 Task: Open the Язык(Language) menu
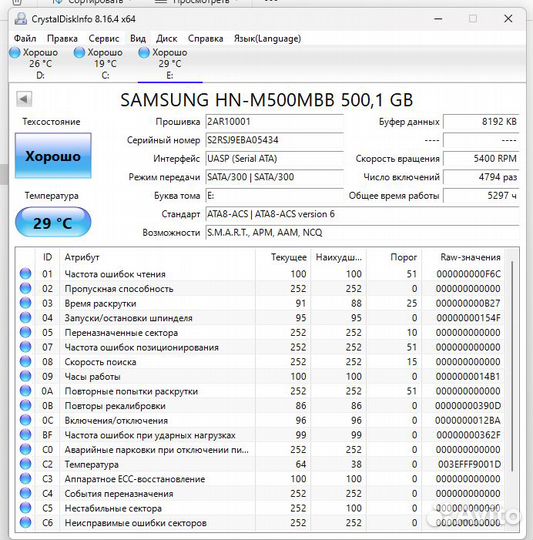[267, 38]
